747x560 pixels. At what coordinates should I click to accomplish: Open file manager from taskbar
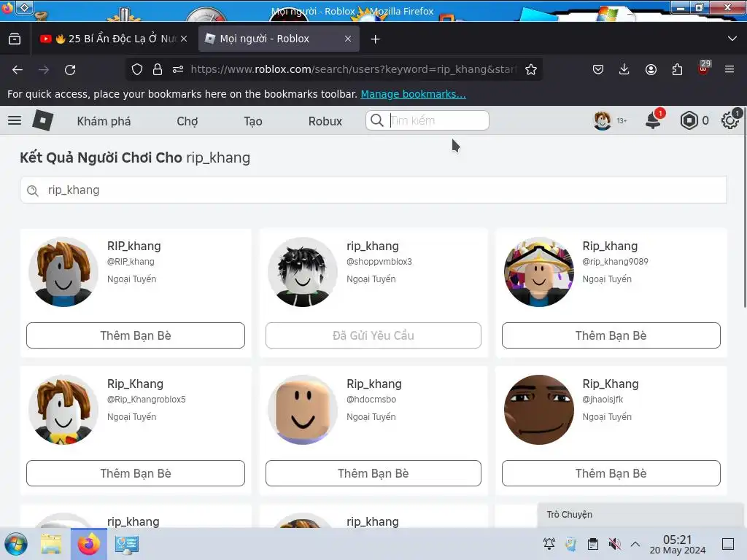pyautogui.click(x=51, y=544)
